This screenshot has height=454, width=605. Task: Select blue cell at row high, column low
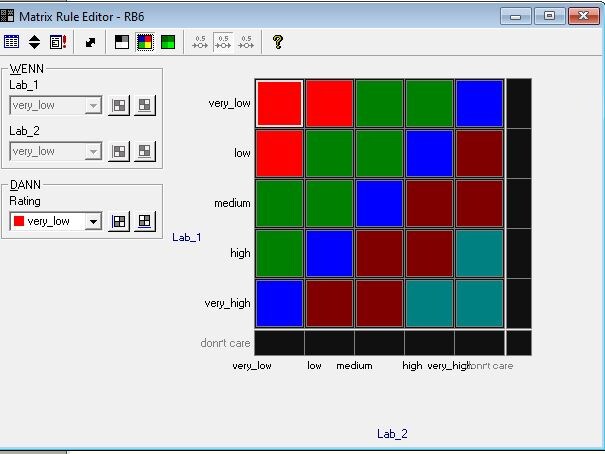pos(330,253)
